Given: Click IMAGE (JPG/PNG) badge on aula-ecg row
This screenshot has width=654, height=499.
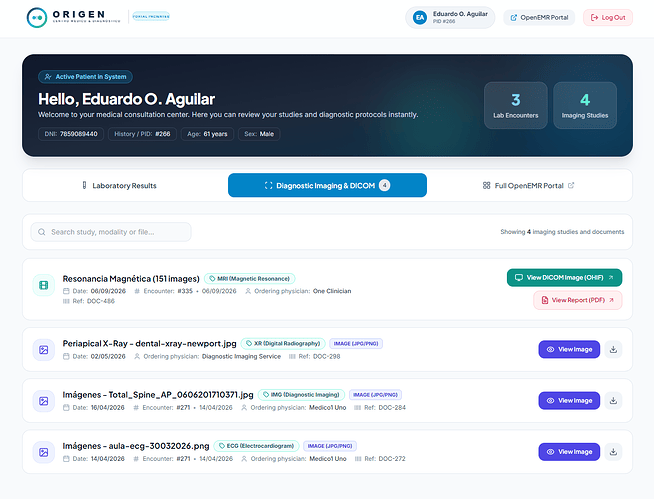Looking at the screenshot, I should click(x=330, y=446).
